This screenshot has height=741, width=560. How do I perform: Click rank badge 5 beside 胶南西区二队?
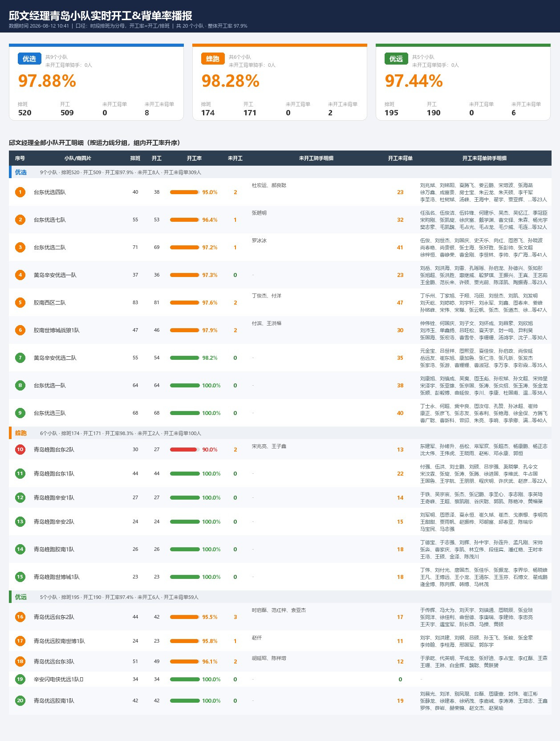[x=20, y=303]
